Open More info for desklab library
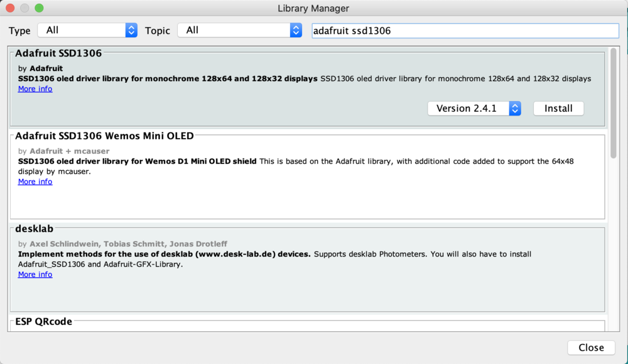 point(35,275)
